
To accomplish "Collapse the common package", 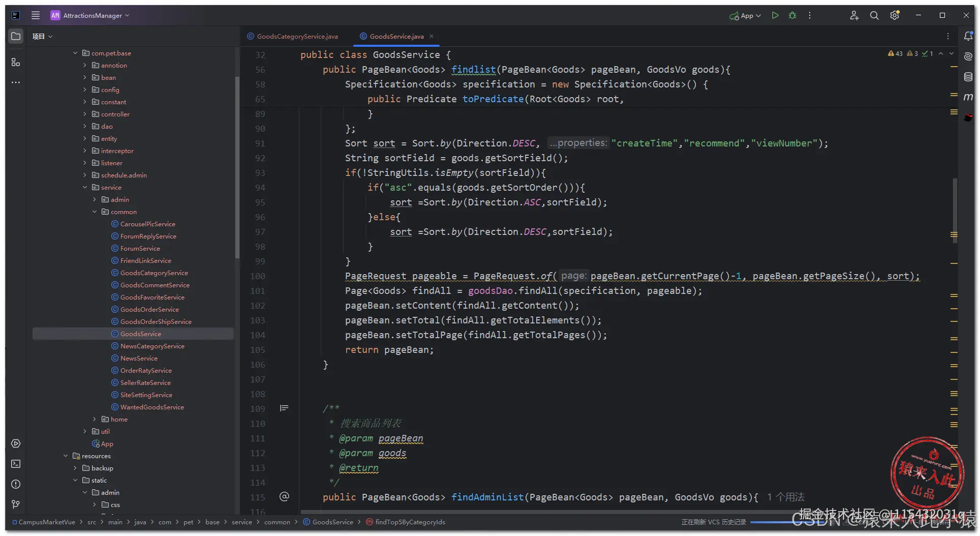I will [x=95, y=212].
